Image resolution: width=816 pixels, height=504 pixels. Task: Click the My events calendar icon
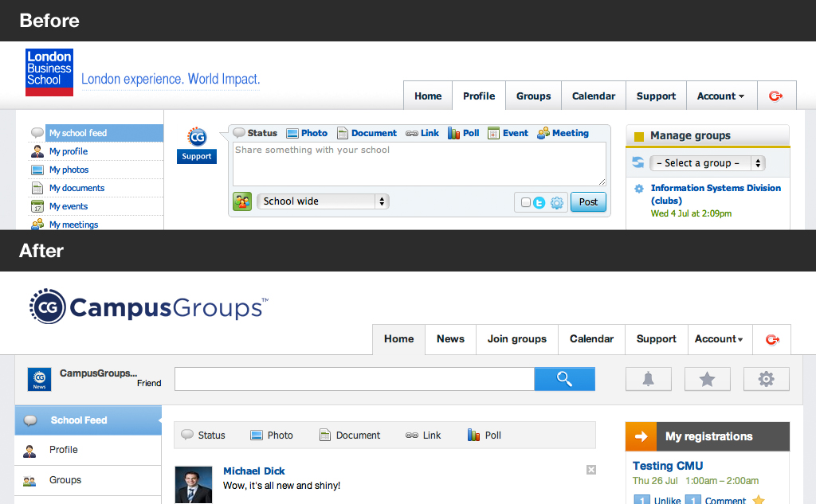pos(37,206)
